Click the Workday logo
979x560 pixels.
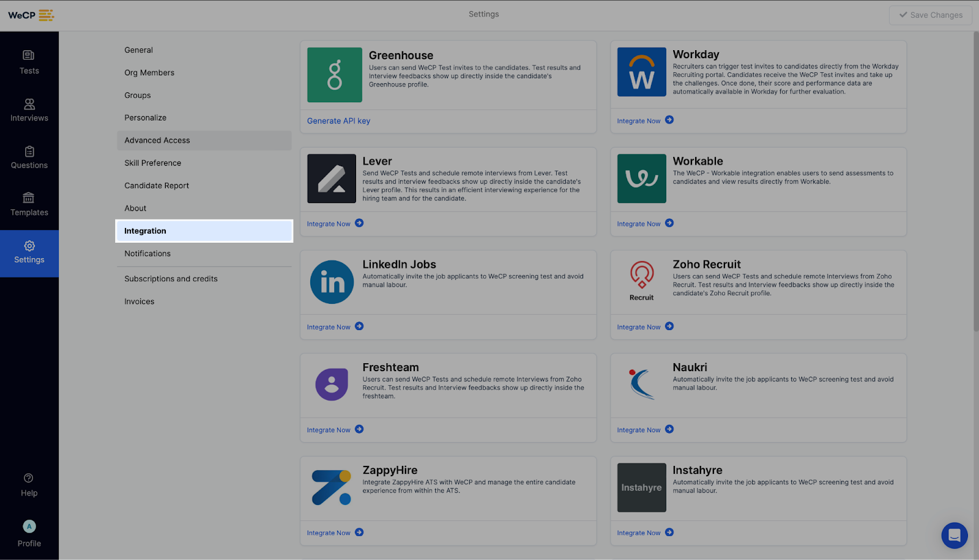pos(641,72)
